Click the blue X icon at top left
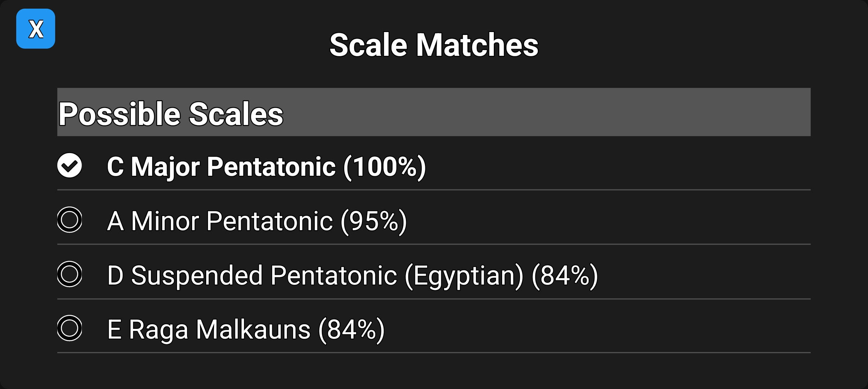The image size is (868, 389). pyautogui.click(x=35, y=28)
